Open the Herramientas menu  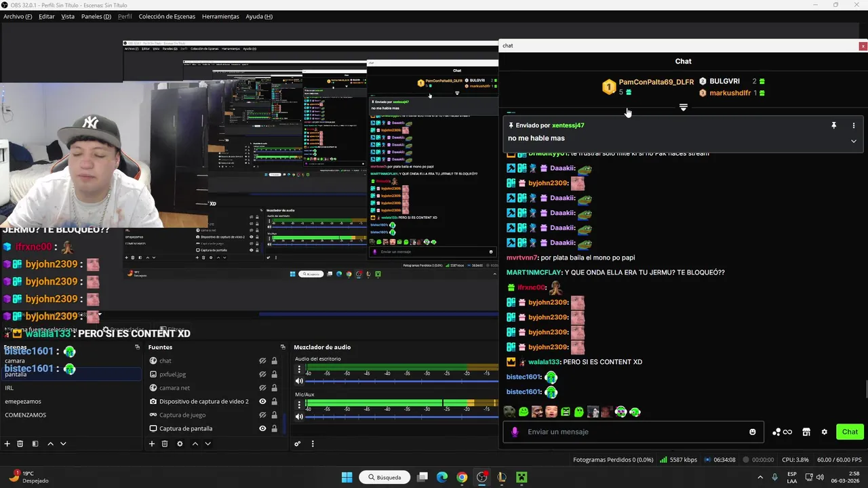point(220,16)
